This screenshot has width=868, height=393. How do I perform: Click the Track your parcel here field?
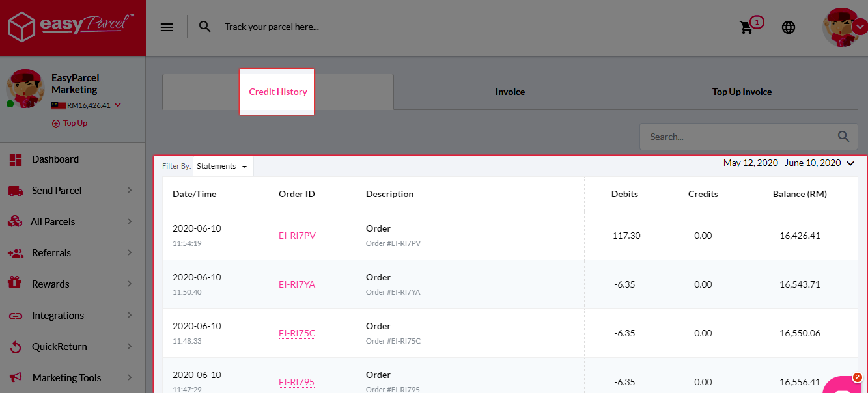pyautogui.click(x=272, y=27)
